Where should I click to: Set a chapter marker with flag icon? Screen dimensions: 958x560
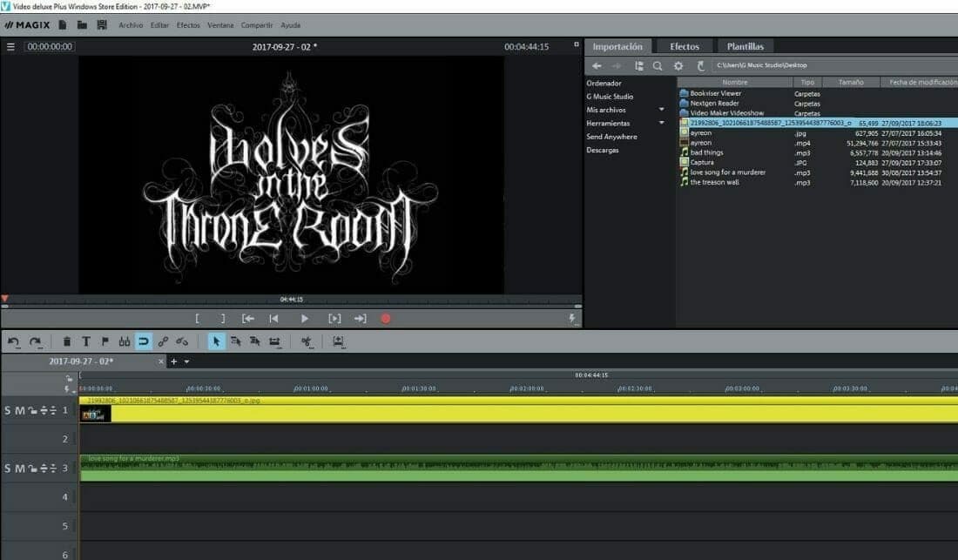(105, 342)
